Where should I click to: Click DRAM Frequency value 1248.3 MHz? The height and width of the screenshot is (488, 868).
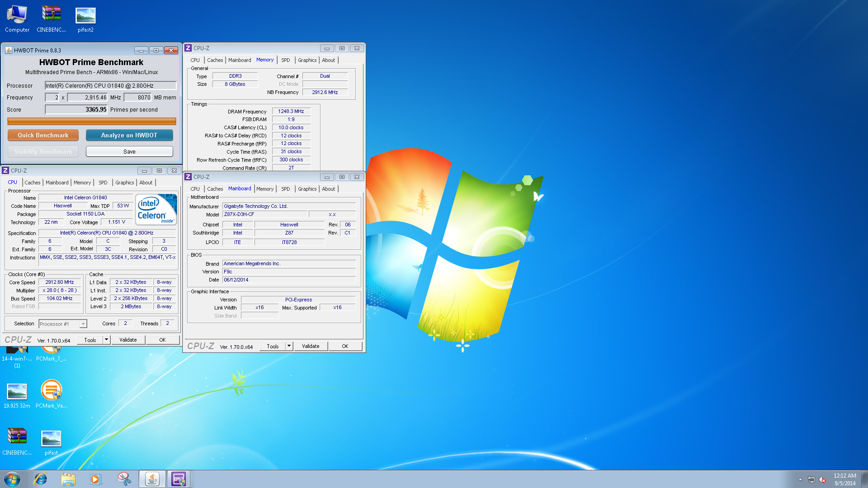[x=291, y=111]
